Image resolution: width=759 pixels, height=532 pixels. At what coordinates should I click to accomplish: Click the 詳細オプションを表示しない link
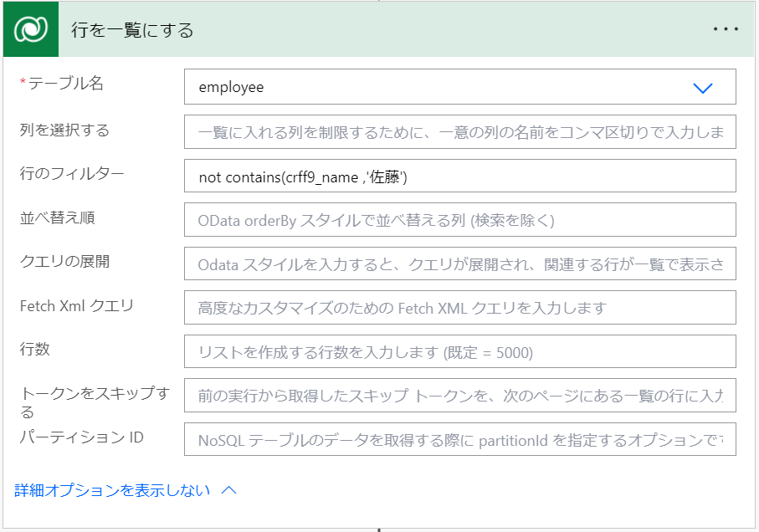112,490
